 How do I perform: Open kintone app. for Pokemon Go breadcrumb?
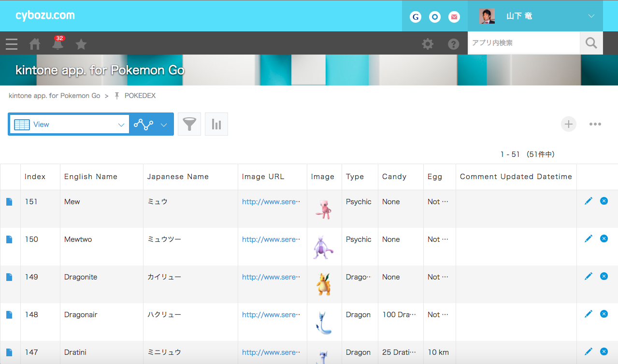(55, 96)
